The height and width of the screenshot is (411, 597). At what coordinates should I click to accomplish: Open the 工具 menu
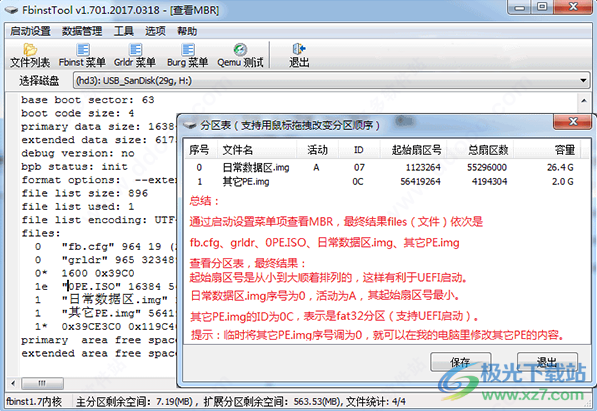(x=123, y=31)
